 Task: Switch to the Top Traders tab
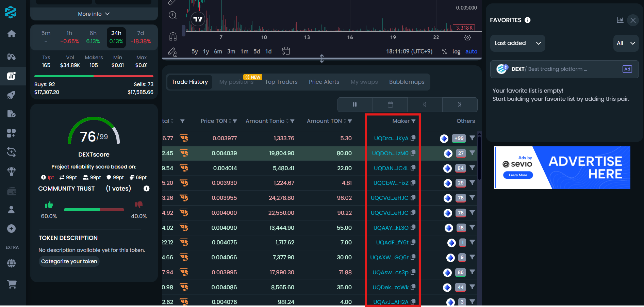tap(281, 82)
